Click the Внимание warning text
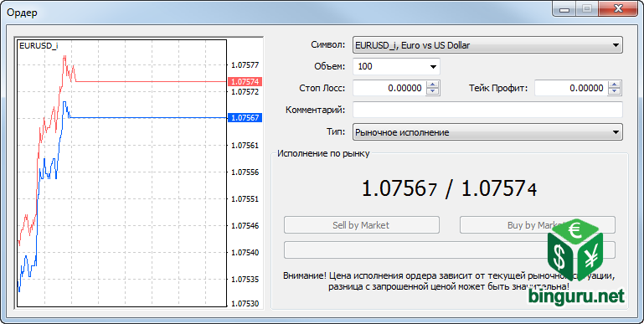This screenshot has height=324, width=644. coord(450,280)
